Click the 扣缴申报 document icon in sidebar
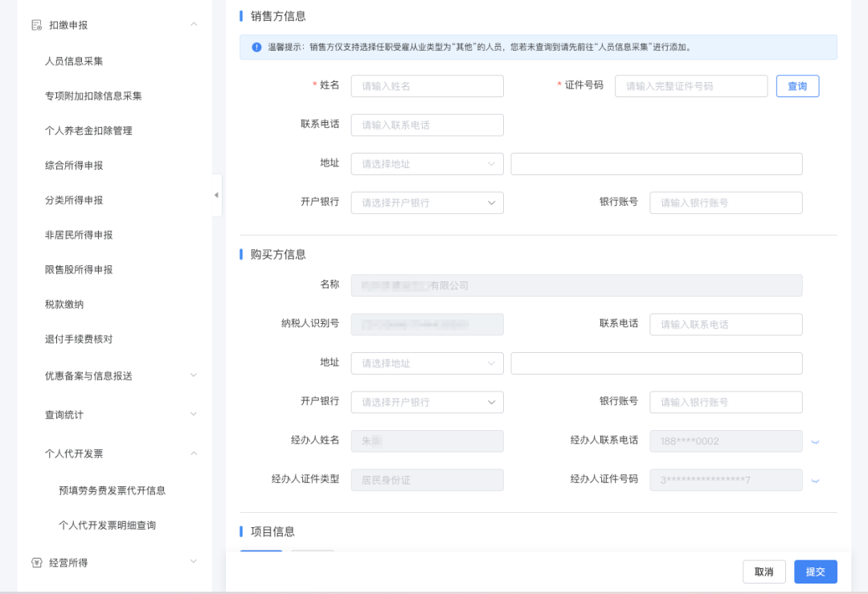868x594 pixels. point(36,25)
